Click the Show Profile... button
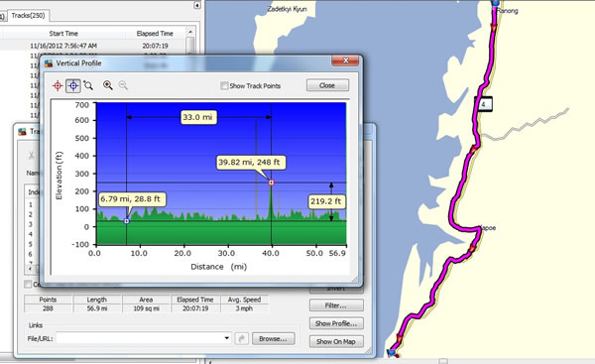 coord(336,323)
